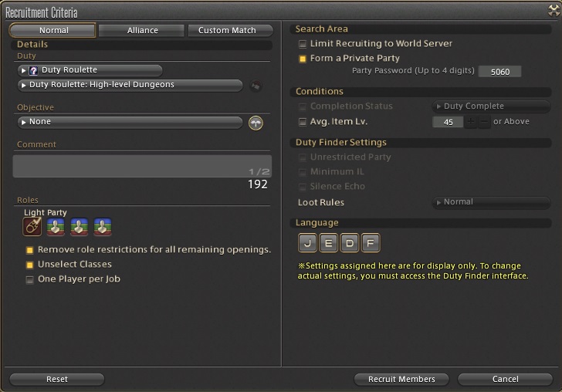Expand Duty Roulette: High-level Dungeons dropdown
The width and height of the screenshot is (562, 392).
pyautogui.click(x=130, y=86)
